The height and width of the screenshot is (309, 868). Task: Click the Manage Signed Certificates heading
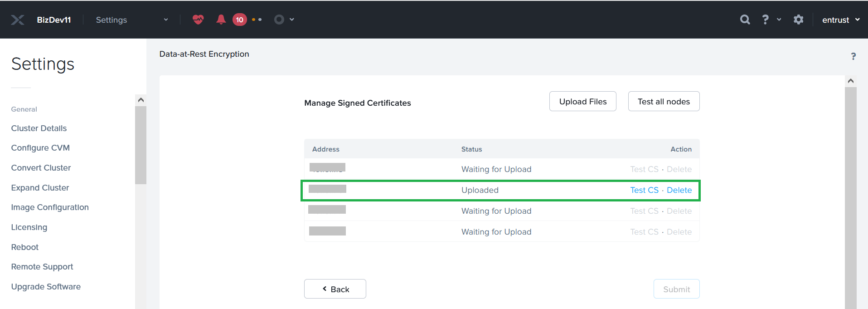pyautogui.click(x=358, y=103)
